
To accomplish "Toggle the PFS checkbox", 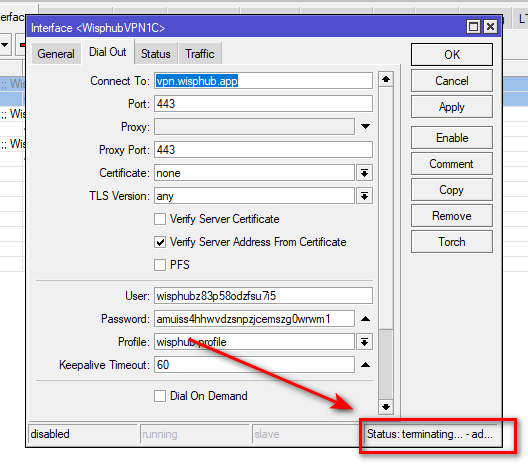I will click(160, 265).
